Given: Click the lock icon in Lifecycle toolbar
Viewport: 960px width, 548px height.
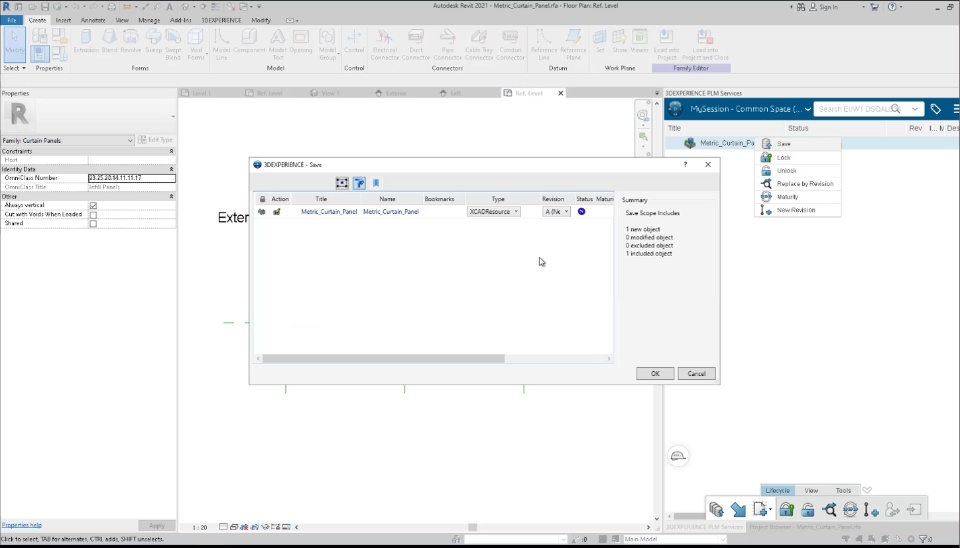Looking at the screenshot, I should (786, 509).
